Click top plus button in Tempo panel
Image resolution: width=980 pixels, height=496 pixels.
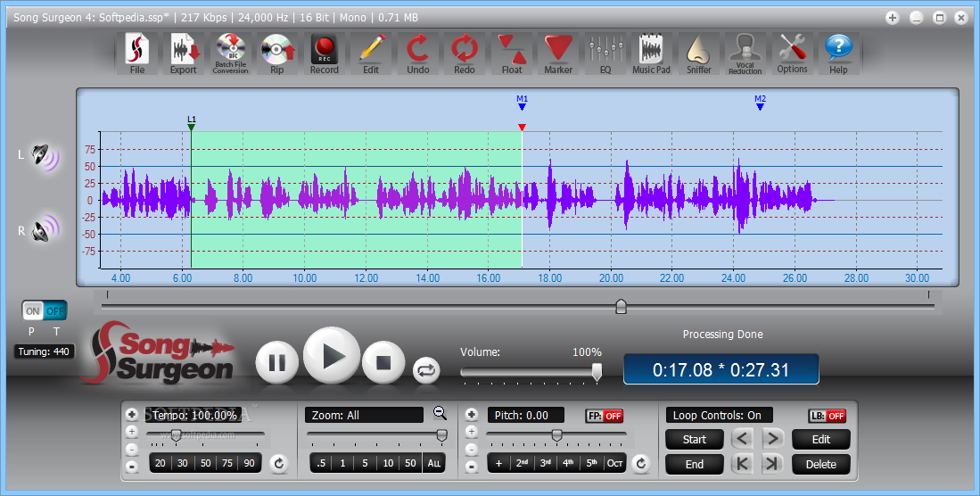(132, 415)
